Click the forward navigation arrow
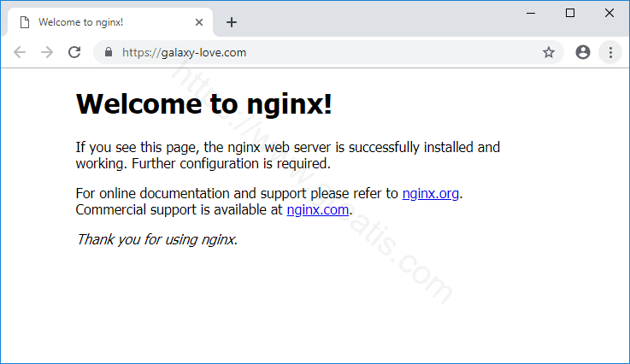 [x=47, y=52]
